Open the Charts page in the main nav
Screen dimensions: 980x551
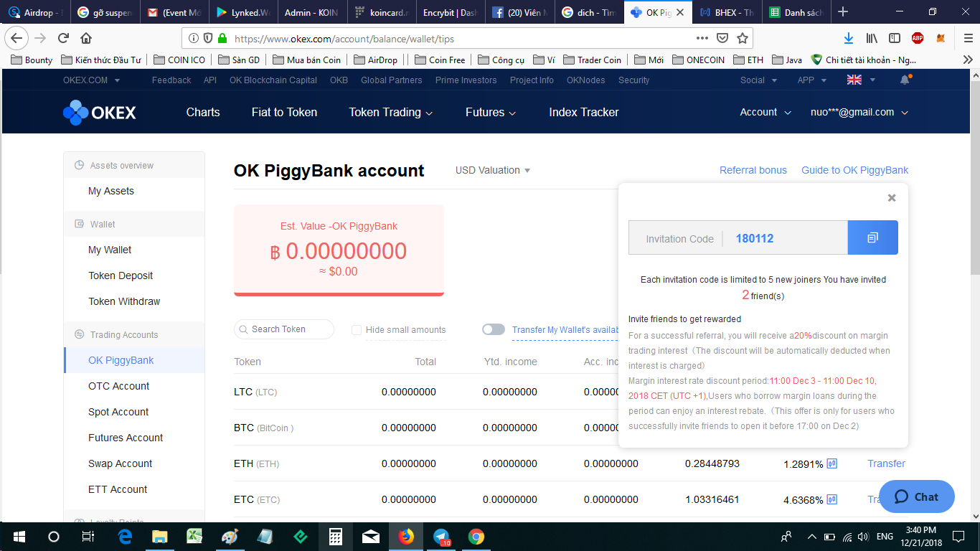click(x=203, y=113)
